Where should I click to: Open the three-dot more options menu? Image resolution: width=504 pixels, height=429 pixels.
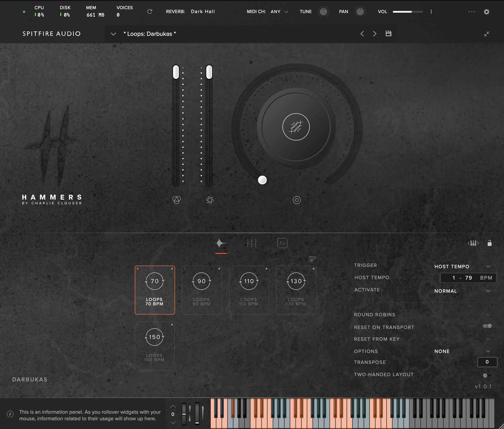point(472,12)
